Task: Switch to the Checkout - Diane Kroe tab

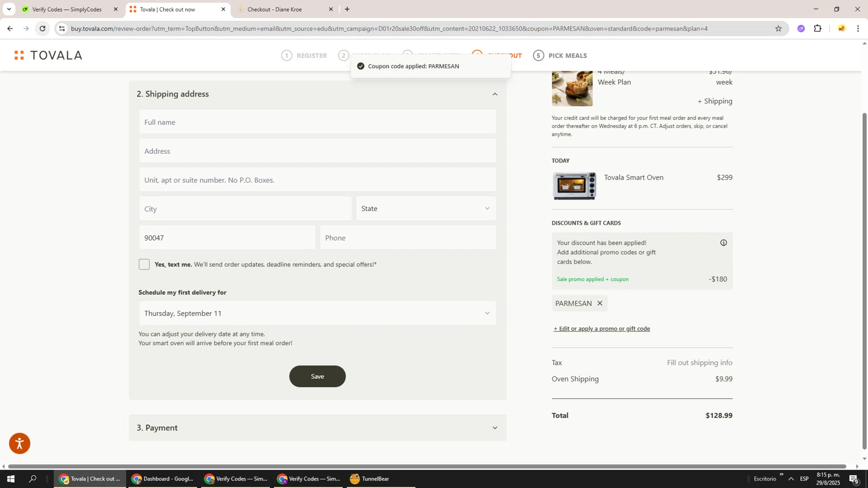Action: (x=284, y=9)
